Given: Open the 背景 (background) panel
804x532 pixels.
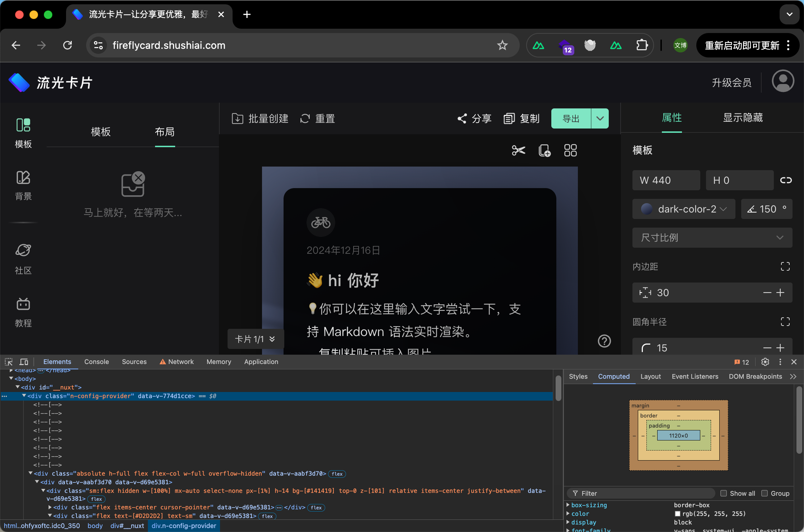Looking at the screenshot, I should pyautogui.click(x=23, y=185).
